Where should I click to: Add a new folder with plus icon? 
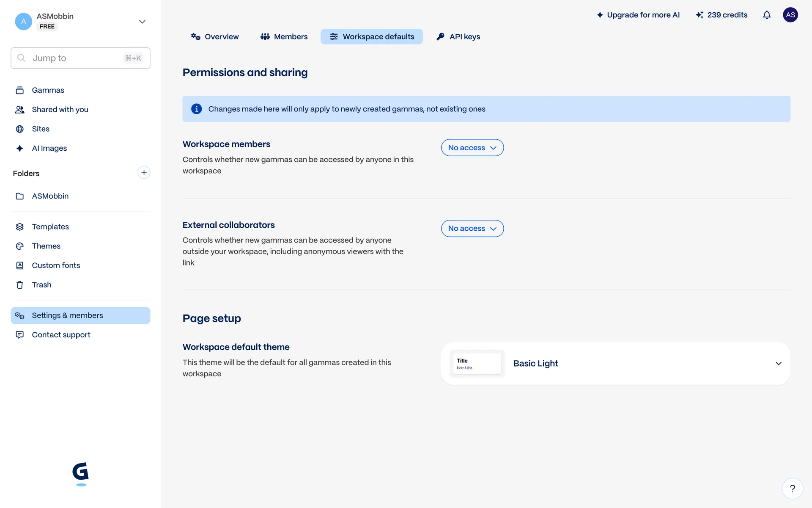[x=144, y=172]
